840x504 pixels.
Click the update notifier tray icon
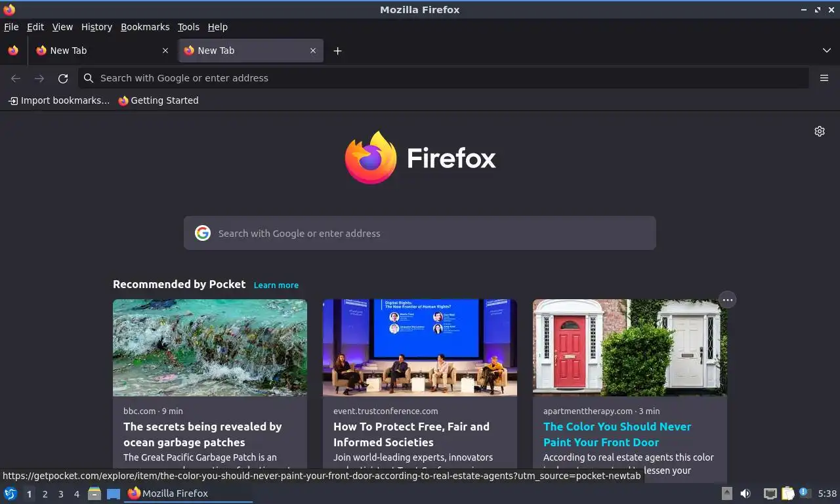pyautogui.click(x=805, y=493)
